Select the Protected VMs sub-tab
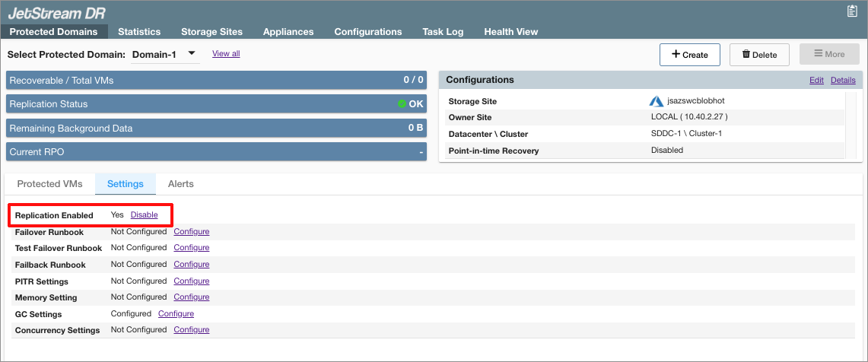 coord(49,184)
